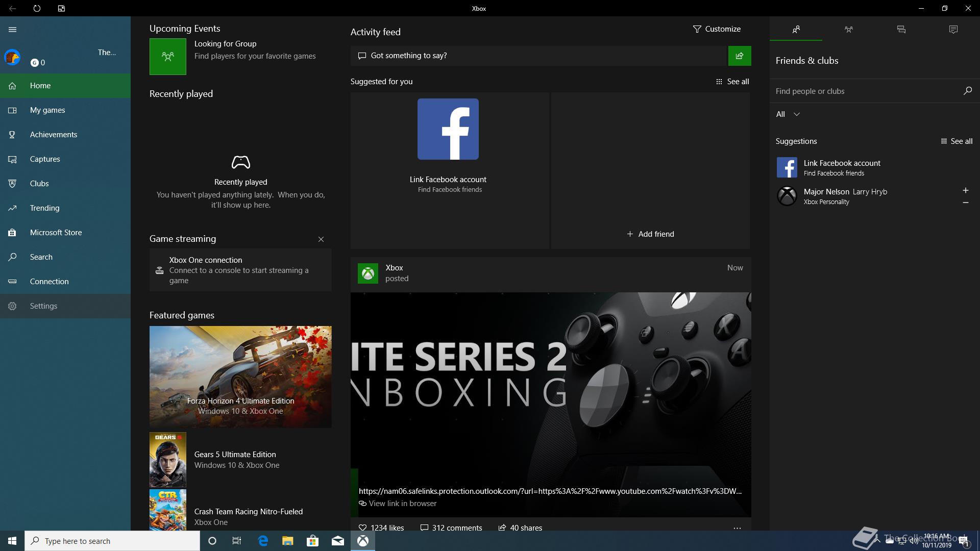This screenshot has height=551, width=980.
Task: Open Connection settings in sidebar
Action: click(x=65, y=282)
